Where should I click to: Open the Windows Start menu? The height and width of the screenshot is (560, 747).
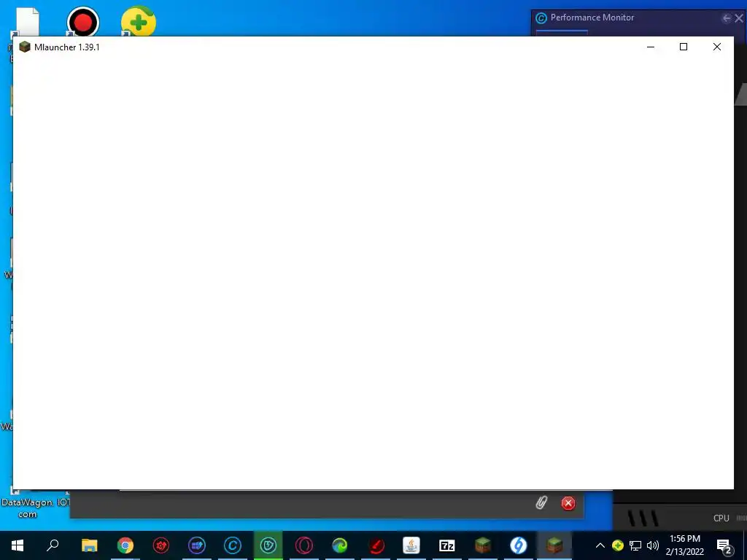(x=18, y=545)
